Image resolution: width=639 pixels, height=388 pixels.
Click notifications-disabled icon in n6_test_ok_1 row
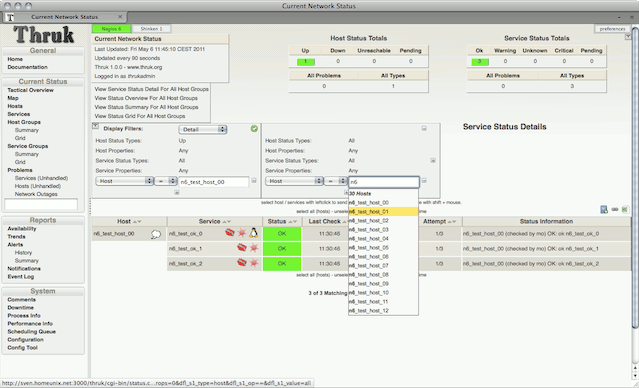[x=242, y=248]
